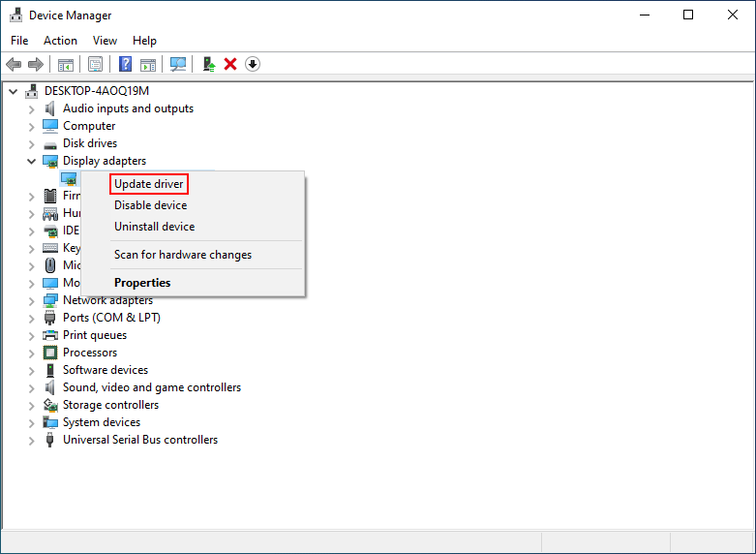Image resolution: width=756 pixels, height=554 pixels.
Task: Click the Device Manager title bar icon
Action: 15,15
